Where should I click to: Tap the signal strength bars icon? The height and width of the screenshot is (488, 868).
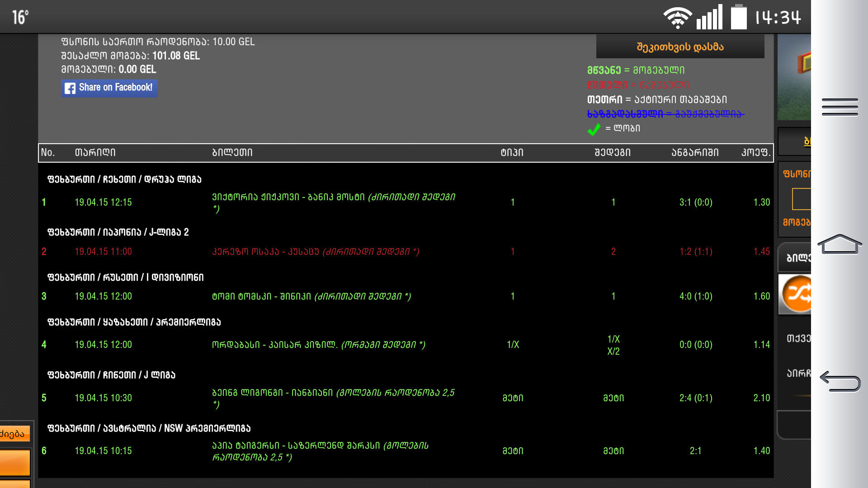(709, 18)
